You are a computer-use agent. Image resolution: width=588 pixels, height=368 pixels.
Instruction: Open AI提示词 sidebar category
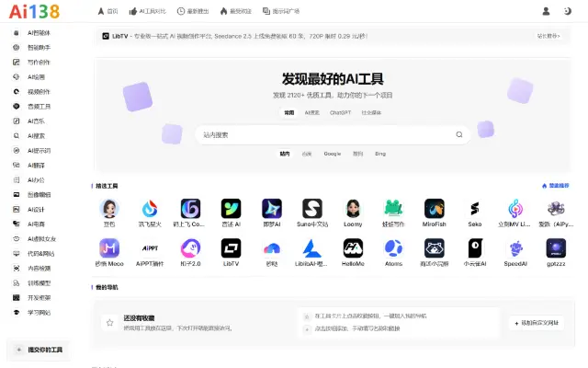pos(39,151)
